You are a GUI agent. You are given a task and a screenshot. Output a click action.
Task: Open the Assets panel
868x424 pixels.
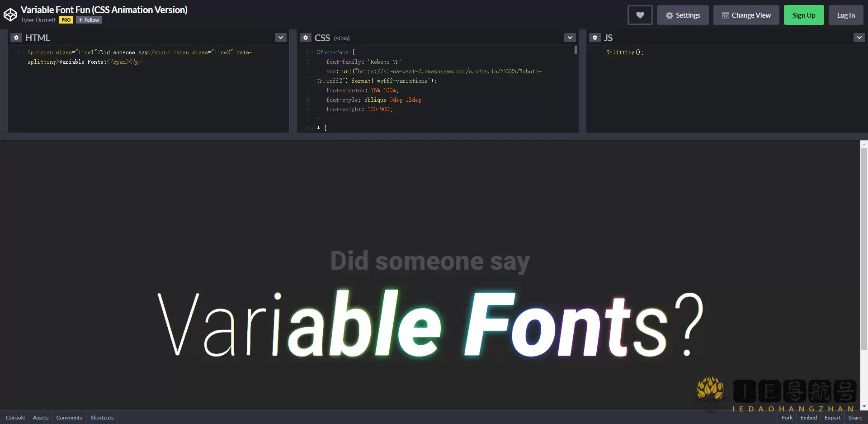41,418
